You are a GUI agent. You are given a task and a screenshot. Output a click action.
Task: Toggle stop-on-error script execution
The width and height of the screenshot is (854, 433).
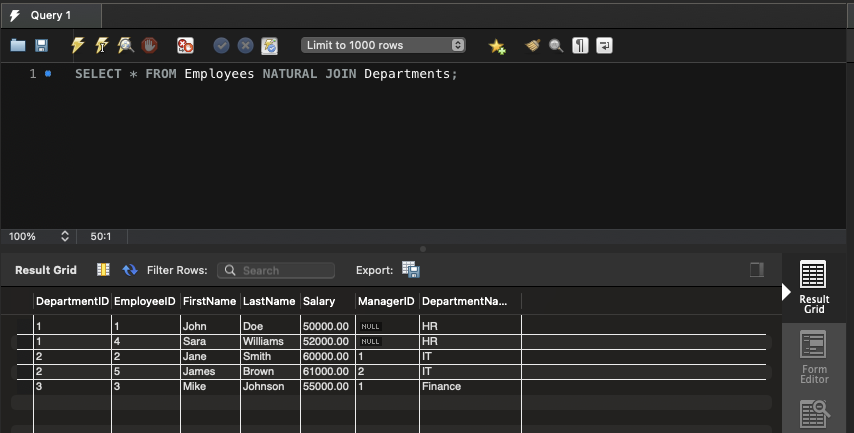(x=185, y=46)
